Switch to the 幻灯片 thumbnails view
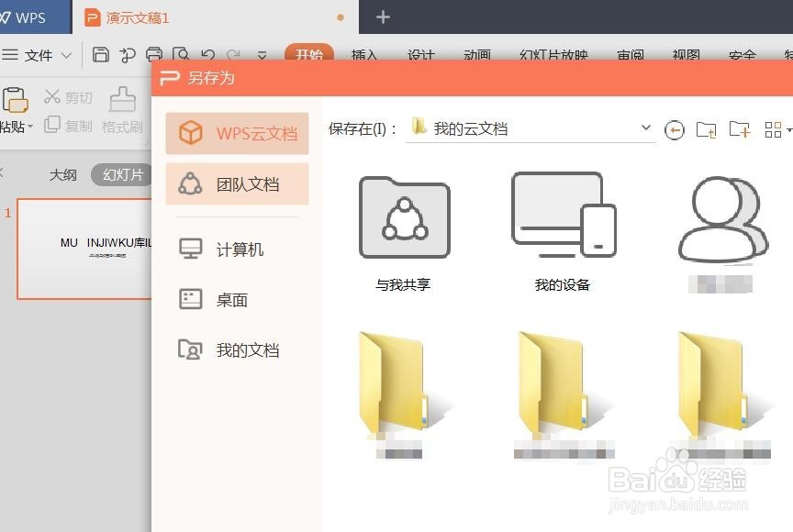 pyautogui.click(x=123, y=175)
